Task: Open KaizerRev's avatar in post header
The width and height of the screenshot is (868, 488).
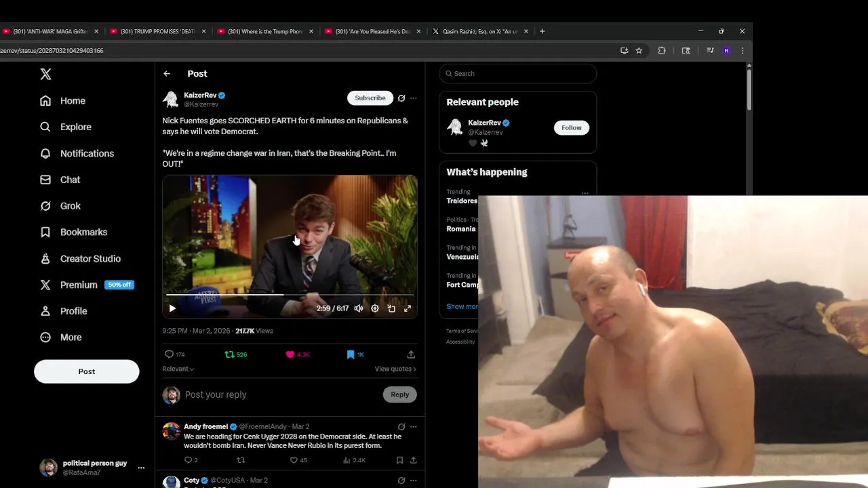Action: pos(170,100)
